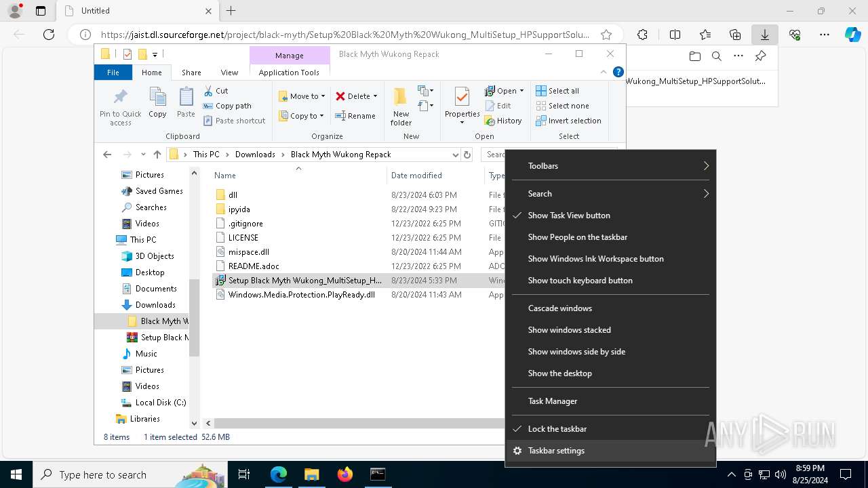Screen dimensions: 868x488
Task: Open the ribbon Open dropdown arrow
Action: click(521, 91)
